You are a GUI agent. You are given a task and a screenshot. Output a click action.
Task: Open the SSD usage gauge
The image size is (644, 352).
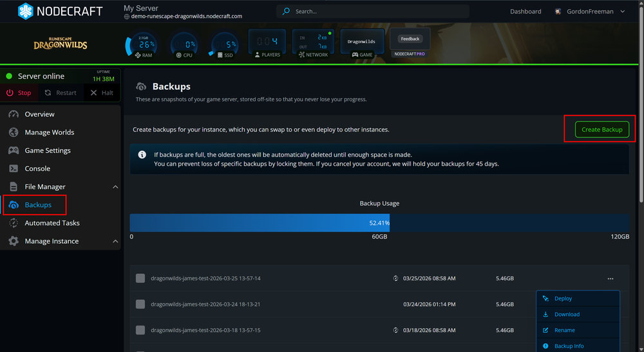coord(225,45)
